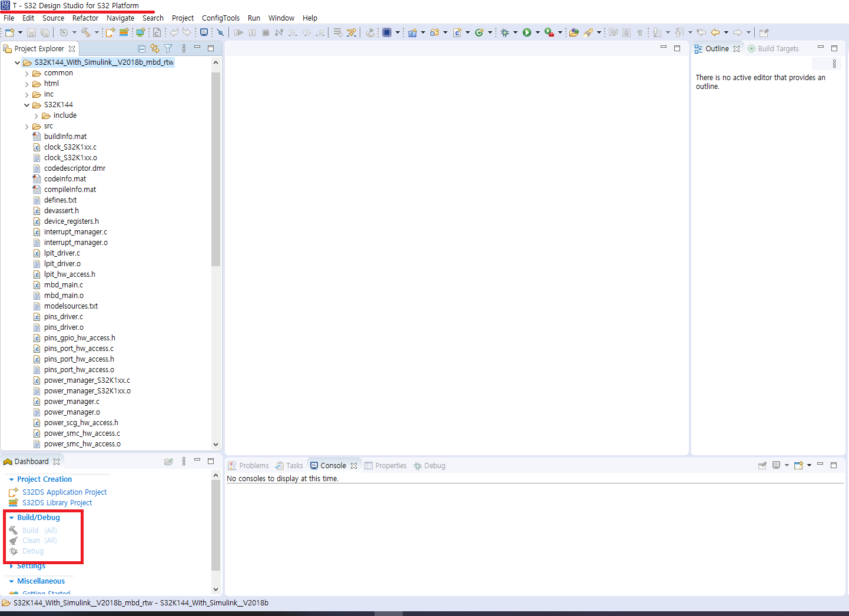
Task: Open the ConfigTools menu
Action: pos(220,18)
